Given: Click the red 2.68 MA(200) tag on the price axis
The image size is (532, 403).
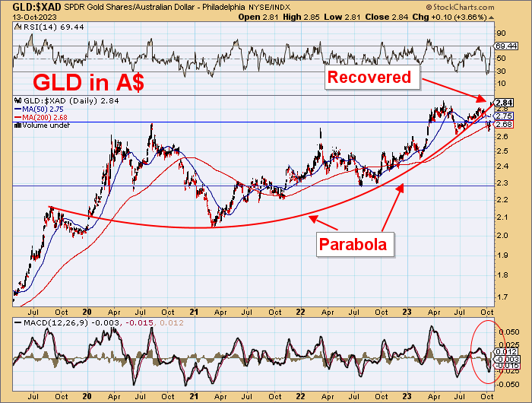Looking at the screenshot, I should (504, 125).
